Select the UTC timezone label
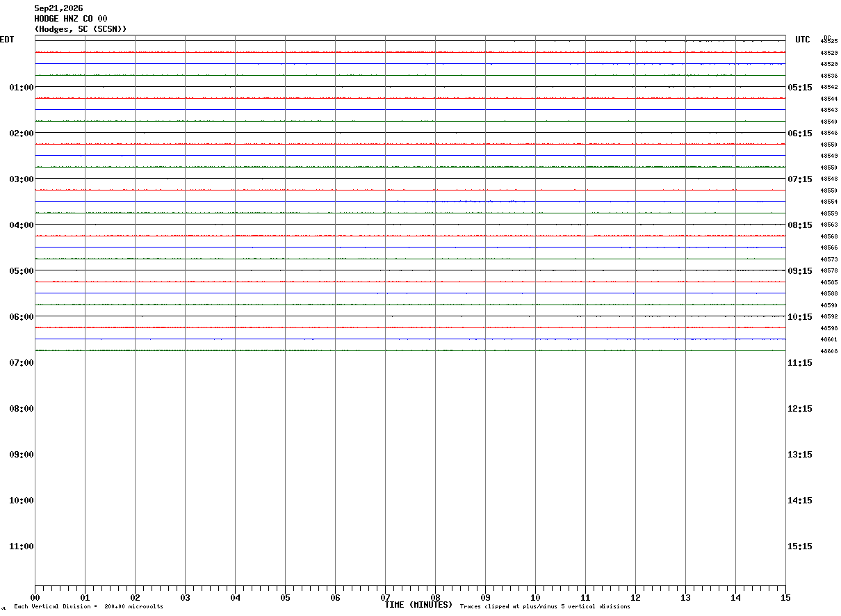The height and width of the screenshot is (616, 841). [x=803, y=40]
